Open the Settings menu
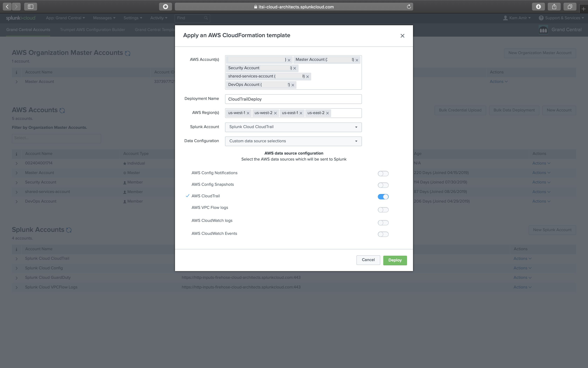Screen dimensions: 588x368 click(133, 18)
